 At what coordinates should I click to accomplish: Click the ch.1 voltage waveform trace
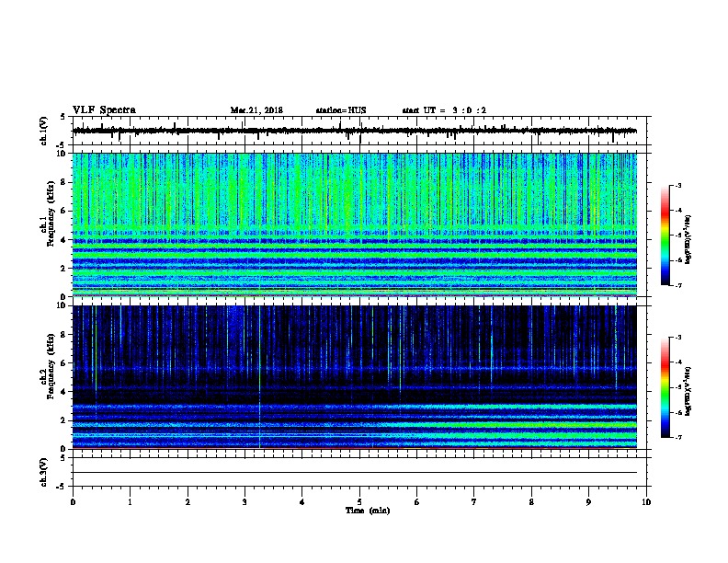[354, 131]
